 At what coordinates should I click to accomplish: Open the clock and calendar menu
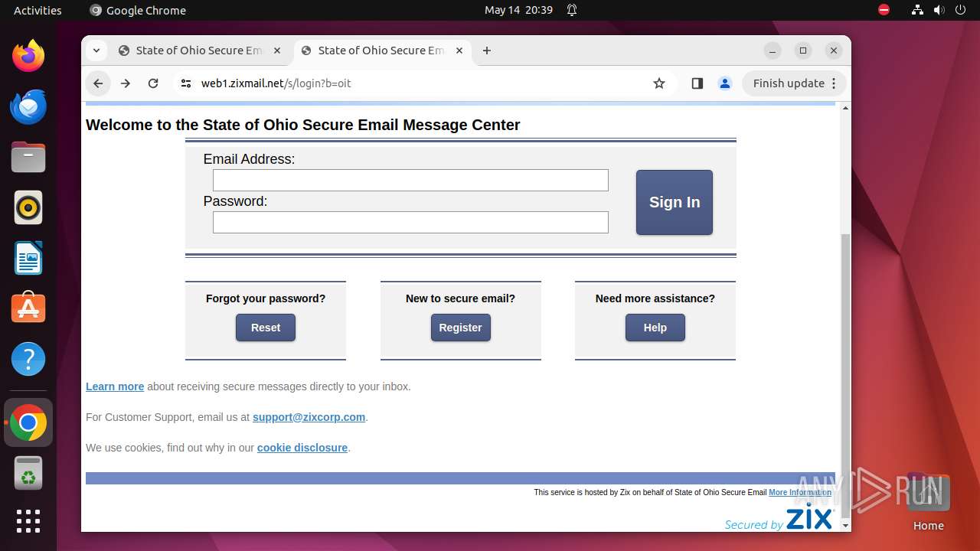pos(518,10)
